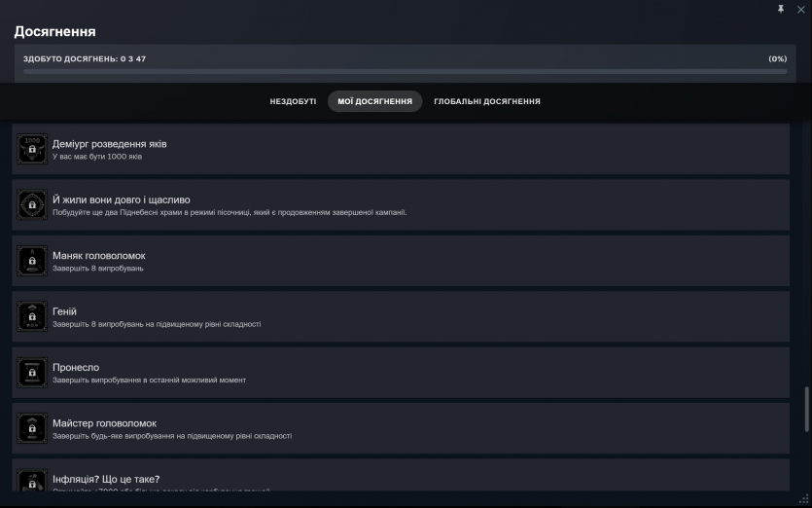Viewport: 812px width, 508px height.
Task: Click the Пронесло achievement lock icon
Action: [x=32, y=373]
